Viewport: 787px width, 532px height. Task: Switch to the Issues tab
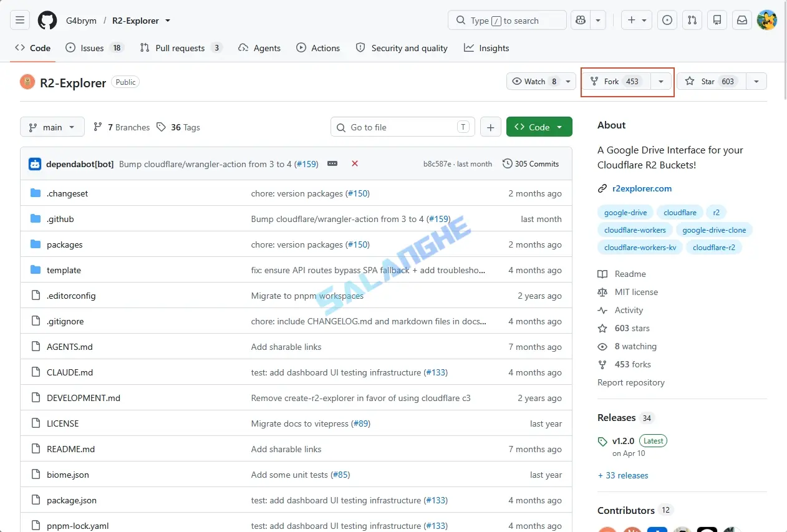click(95, 48)
